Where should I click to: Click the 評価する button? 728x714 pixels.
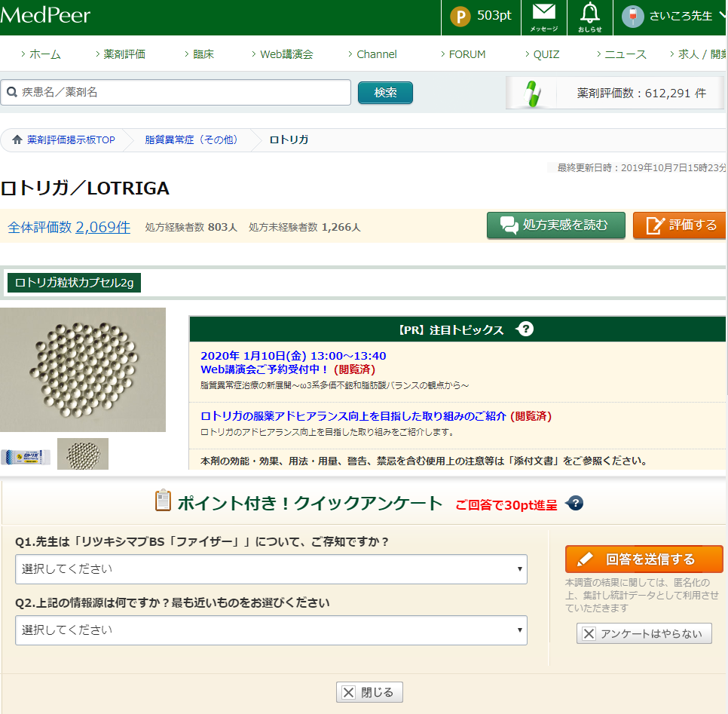click(681, 225)
